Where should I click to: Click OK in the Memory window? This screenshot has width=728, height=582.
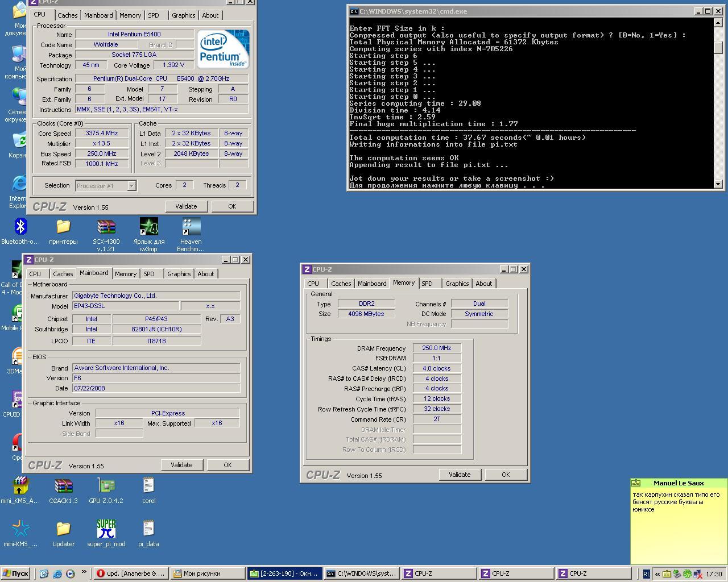[x=506, y=475]
